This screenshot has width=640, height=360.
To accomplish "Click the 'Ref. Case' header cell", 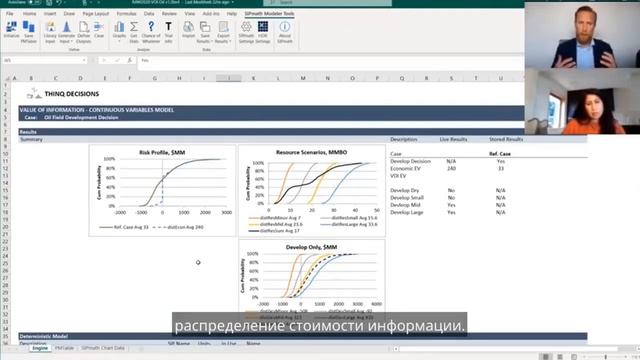I will tap(500, 154).
